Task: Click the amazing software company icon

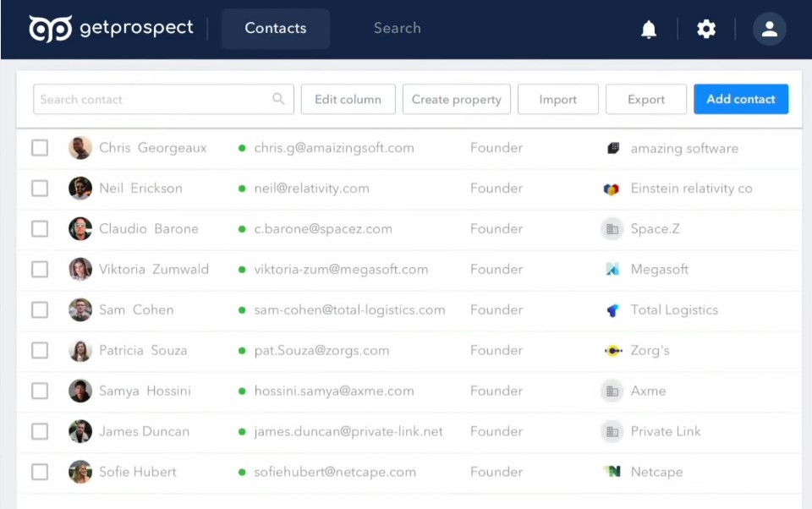Action: click(x=612, y=148)
